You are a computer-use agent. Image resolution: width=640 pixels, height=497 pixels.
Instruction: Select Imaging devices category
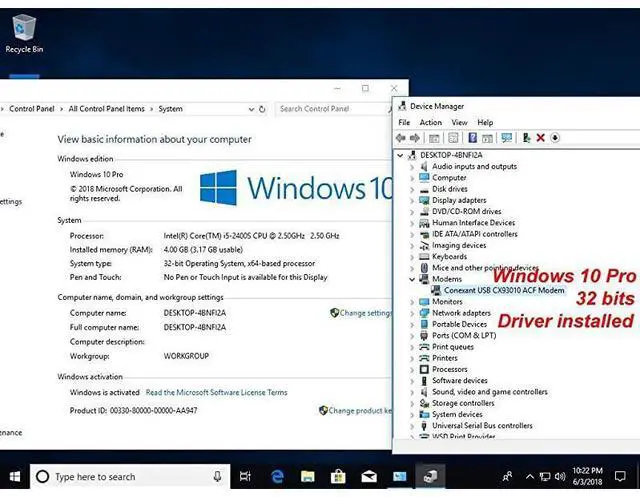[459, 245]
